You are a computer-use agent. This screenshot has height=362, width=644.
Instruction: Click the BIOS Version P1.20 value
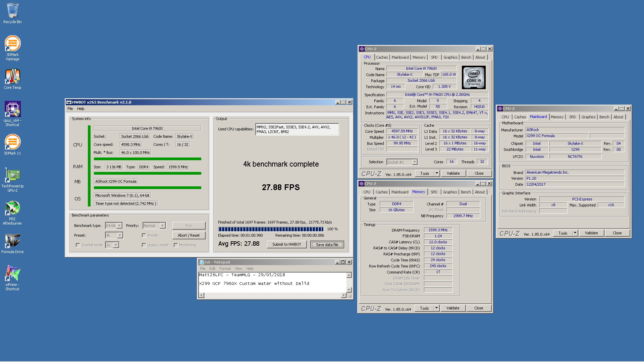pyautogui.click(x=575, y=178)
